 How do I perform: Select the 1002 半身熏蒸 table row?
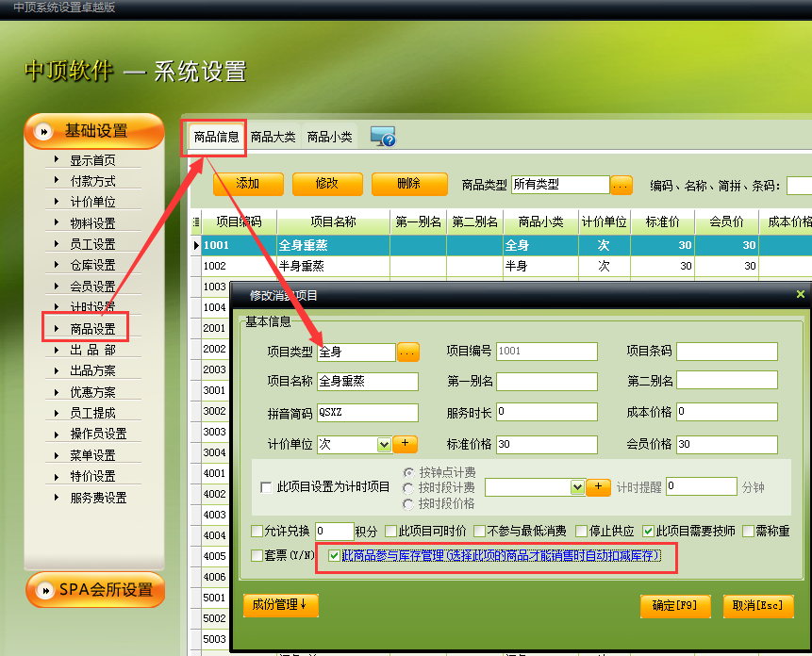(502, 266)
